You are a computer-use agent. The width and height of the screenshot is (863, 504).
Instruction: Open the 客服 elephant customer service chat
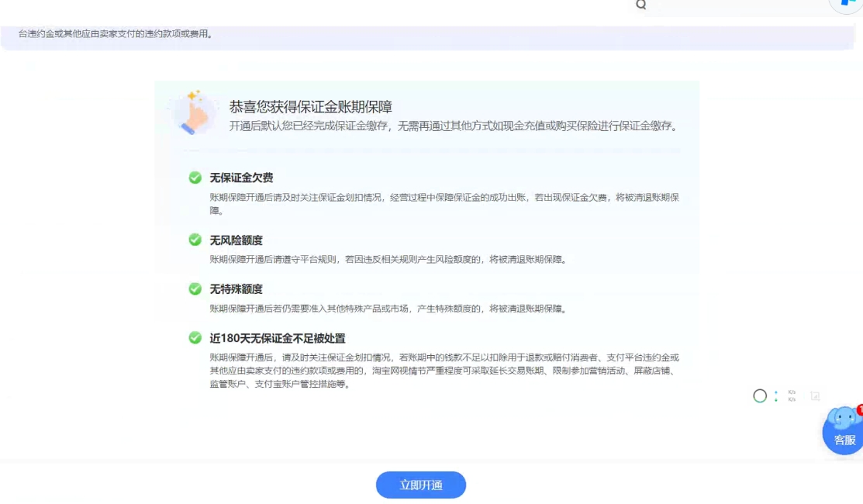(844, 430)
